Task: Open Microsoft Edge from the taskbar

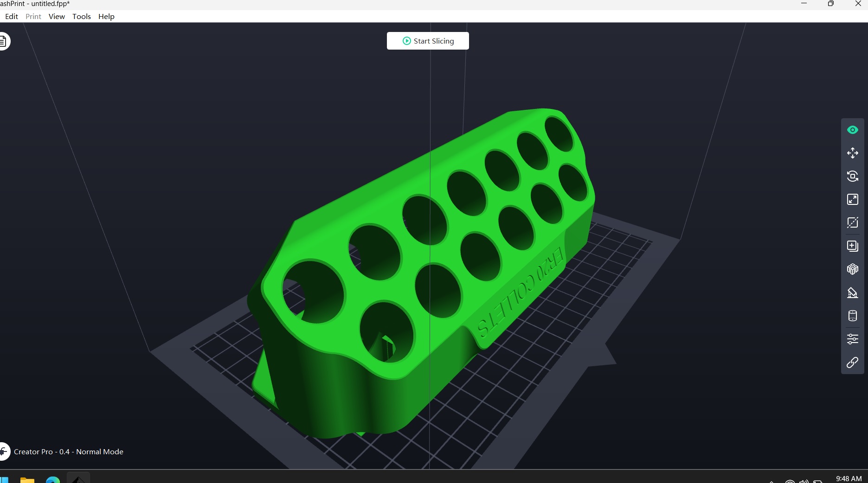Action: click(53, 479)
